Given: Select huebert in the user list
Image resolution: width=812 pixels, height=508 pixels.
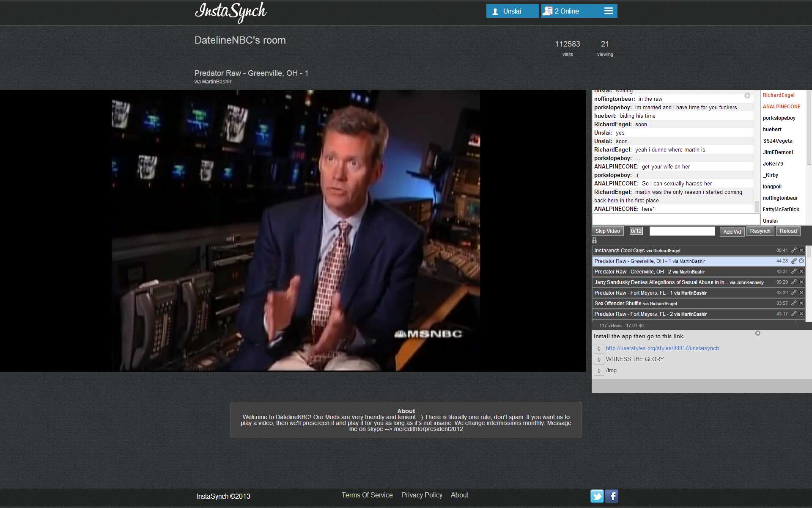Looking at the screenshot, I should click(x=772, y=130).
